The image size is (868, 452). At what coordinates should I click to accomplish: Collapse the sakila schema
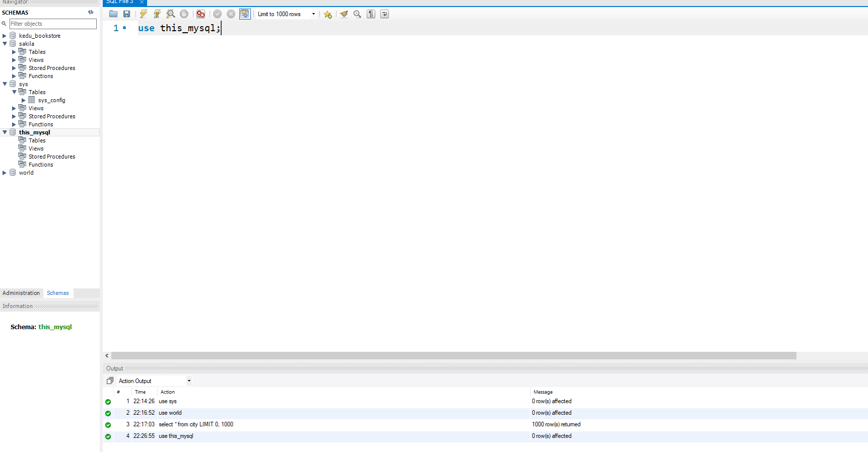pyautogui.click(x=5, y=44)
